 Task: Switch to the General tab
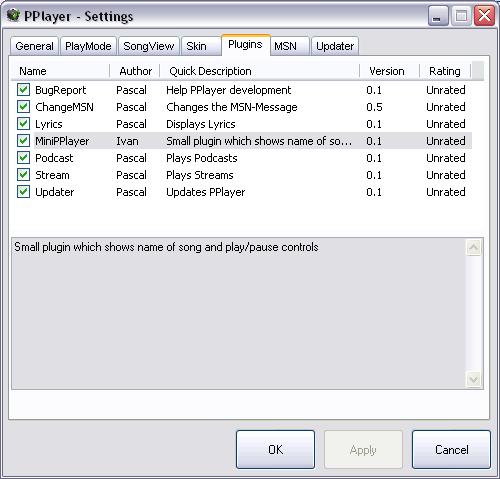pos(34,46)
